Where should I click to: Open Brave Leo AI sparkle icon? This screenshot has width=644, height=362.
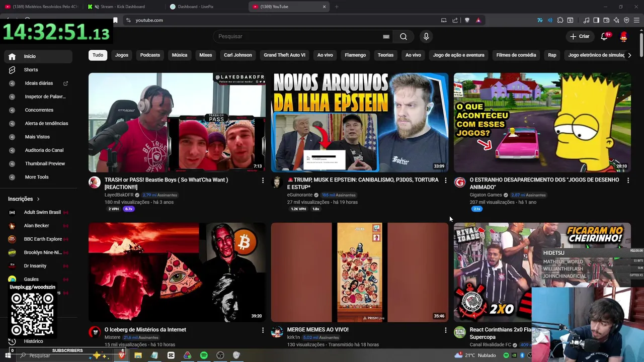coord(616,20)
